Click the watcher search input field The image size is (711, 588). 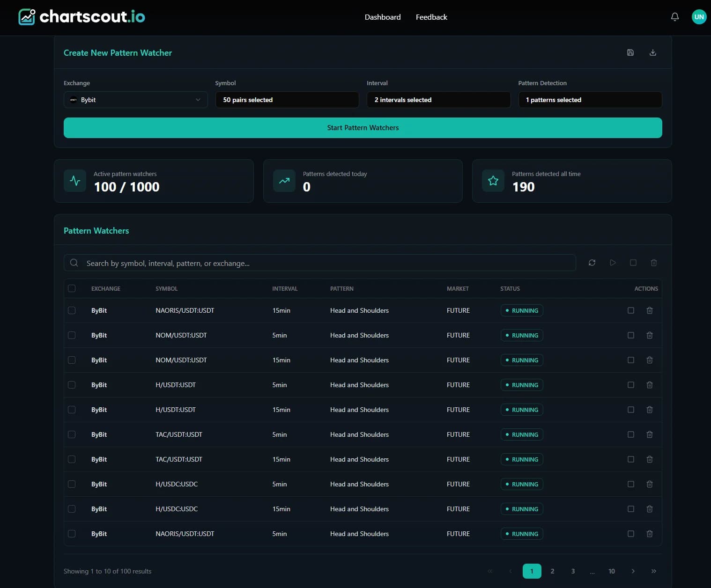pyautogui.click(x=328, y=263)
